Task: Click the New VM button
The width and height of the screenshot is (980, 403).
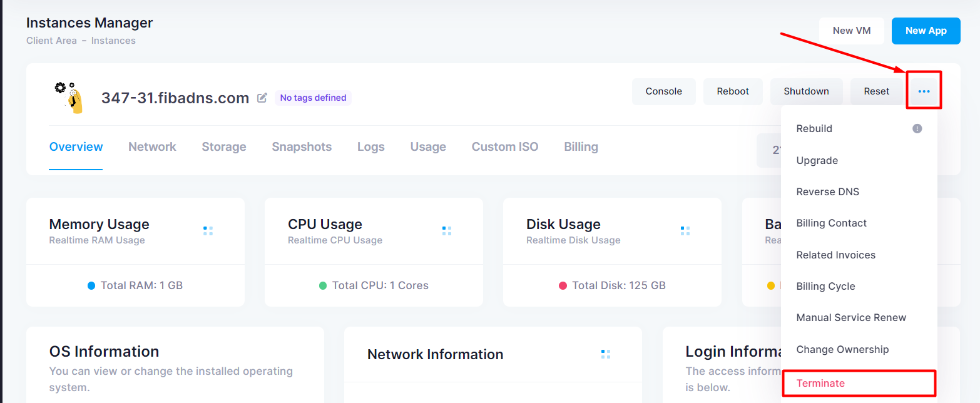Action: pos(852,31)
